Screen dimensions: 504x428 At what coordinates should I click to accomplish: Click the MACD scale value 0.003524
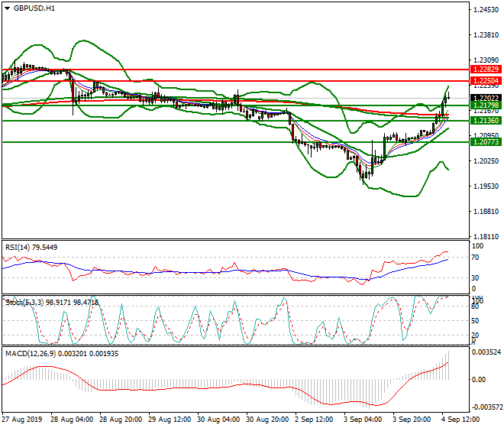[x=486, y=352]
